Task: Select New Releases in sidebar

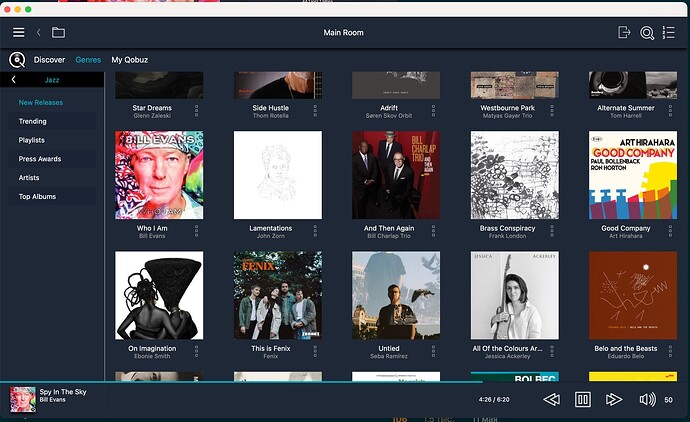Action: 52,102
